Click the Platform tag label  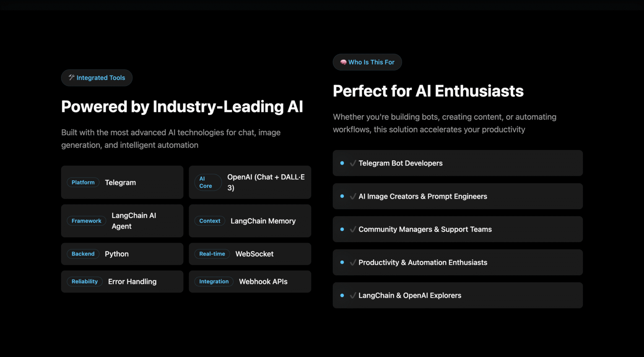click(x=83, y=182)
